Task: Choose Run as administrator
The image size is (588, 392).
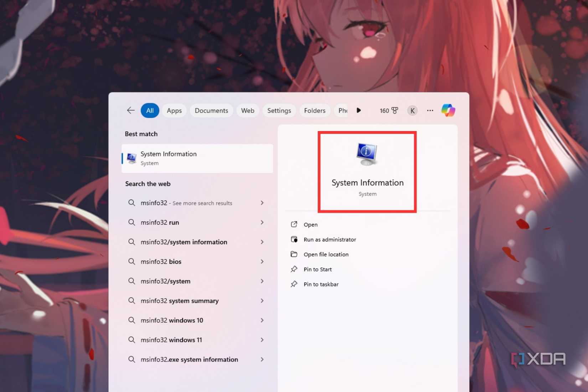Action: [330, 239]
